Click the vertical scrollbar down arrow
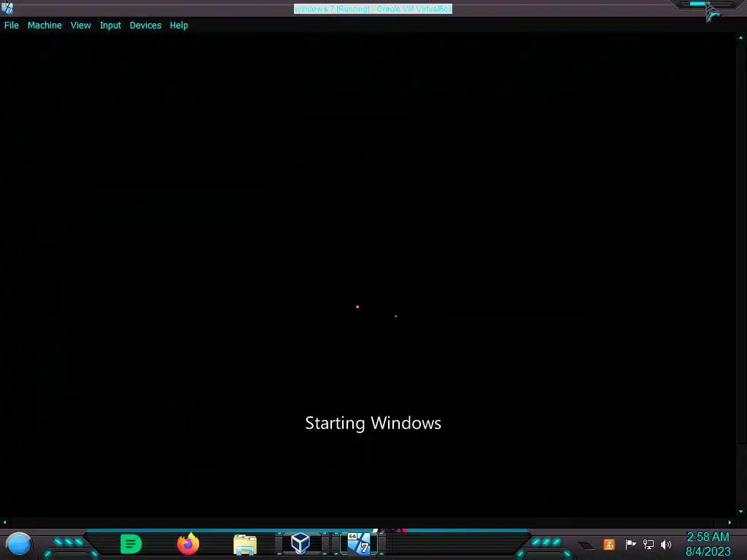Screen dimensions: 747x560 pos(741,511)
